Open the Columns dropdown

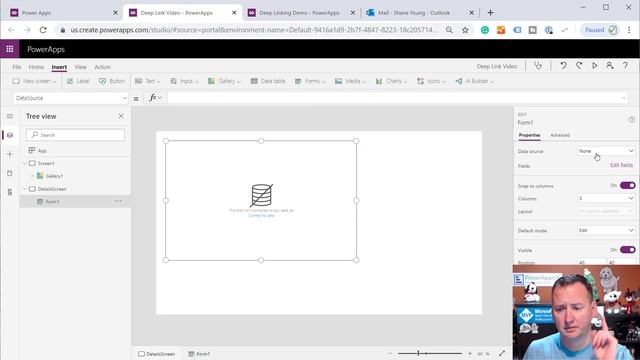[606, 198]
